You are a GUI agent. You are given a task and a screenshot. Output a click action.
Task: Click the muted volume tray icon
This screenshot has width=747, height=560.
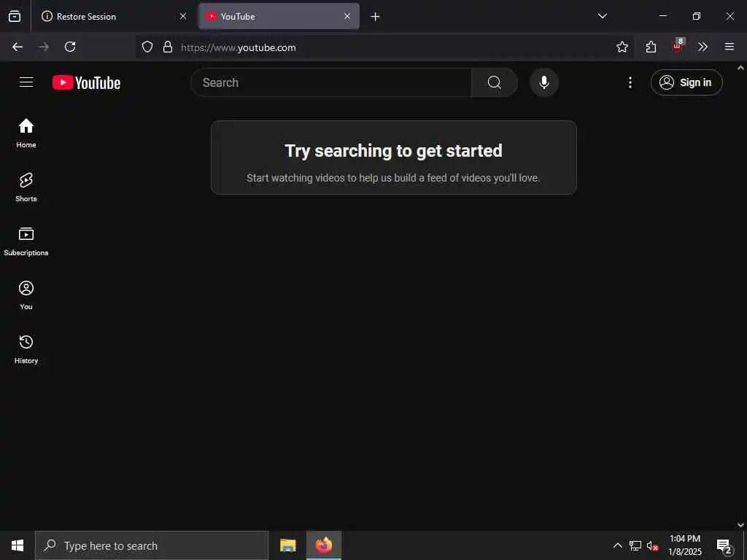(x=652, y=545)
